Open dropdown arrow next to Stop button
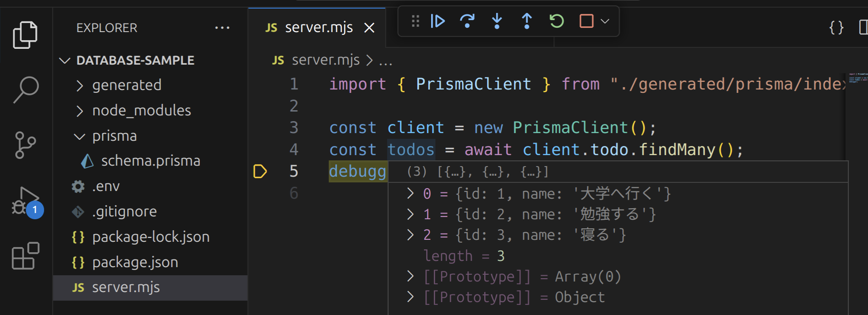Viewport: 868px width, 315px height. click(605, 21)
